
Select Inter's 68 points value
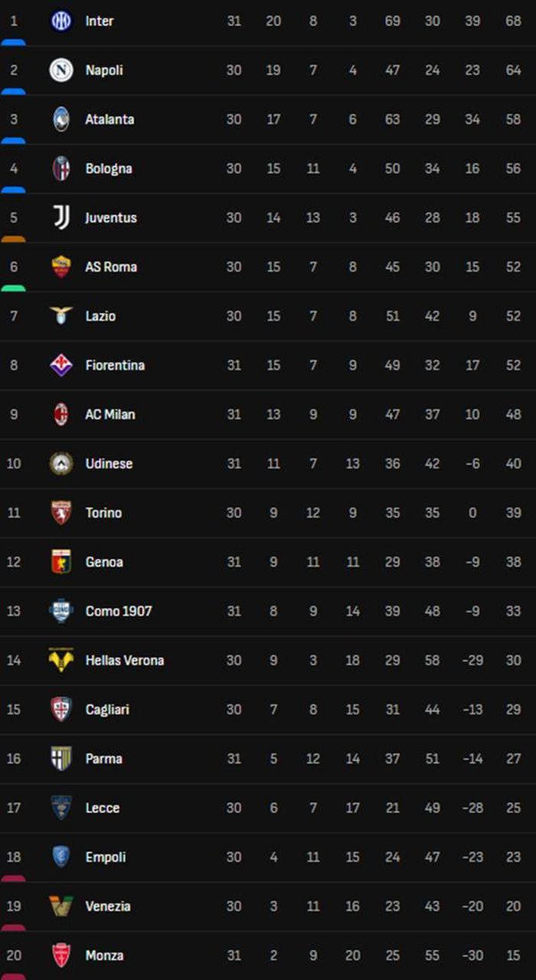513,21
